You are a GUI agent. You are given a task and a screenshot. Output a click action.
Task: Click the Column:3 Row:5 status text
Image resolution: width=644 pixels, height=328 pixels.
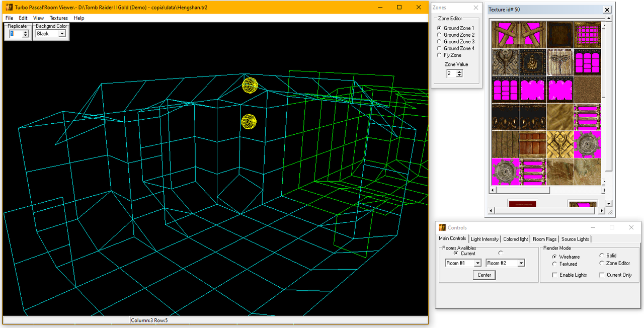(149, 320)
